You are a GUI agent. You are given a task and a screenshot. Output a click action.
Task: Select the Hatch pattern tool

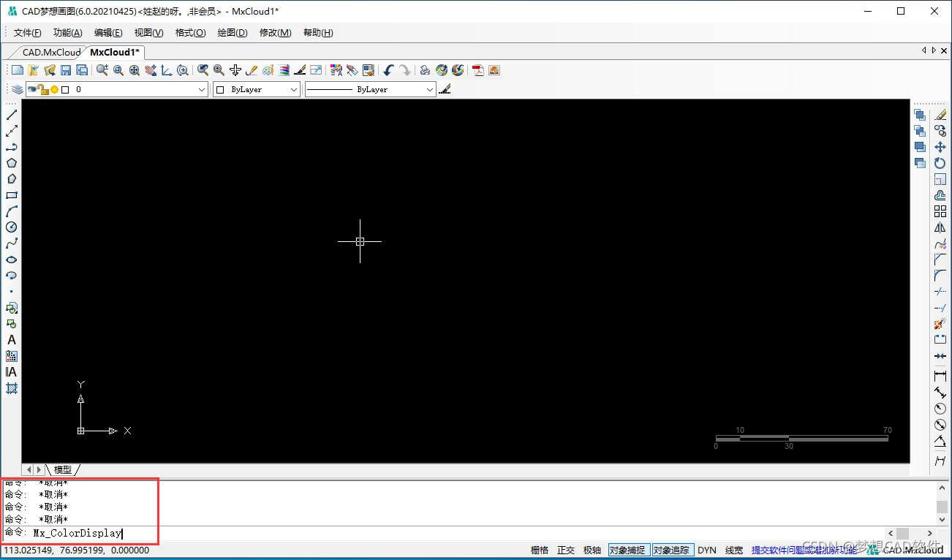point(11,388)
